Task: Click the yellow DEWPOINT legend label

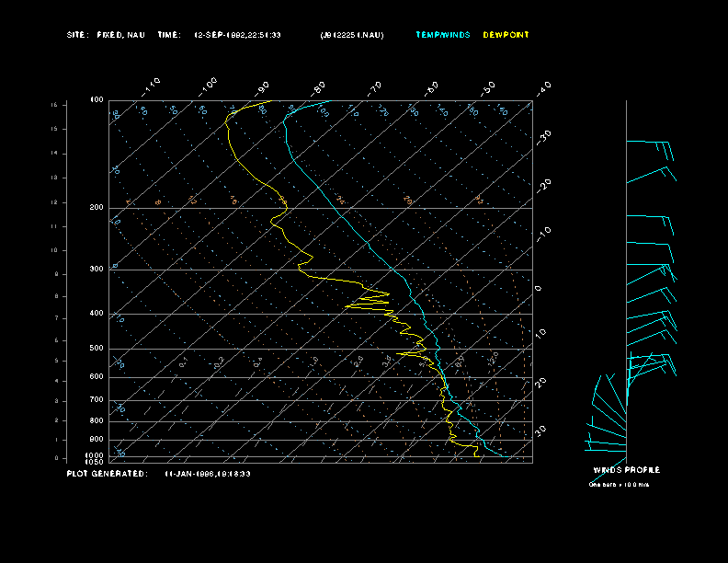Action: click(x=506, y=35)
